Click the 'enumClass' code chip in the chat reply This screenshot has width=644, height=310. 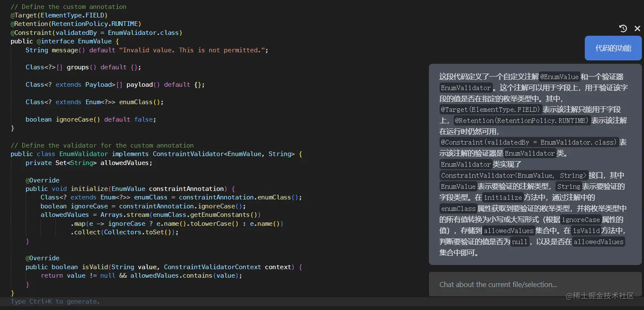(x=458, y=208)
